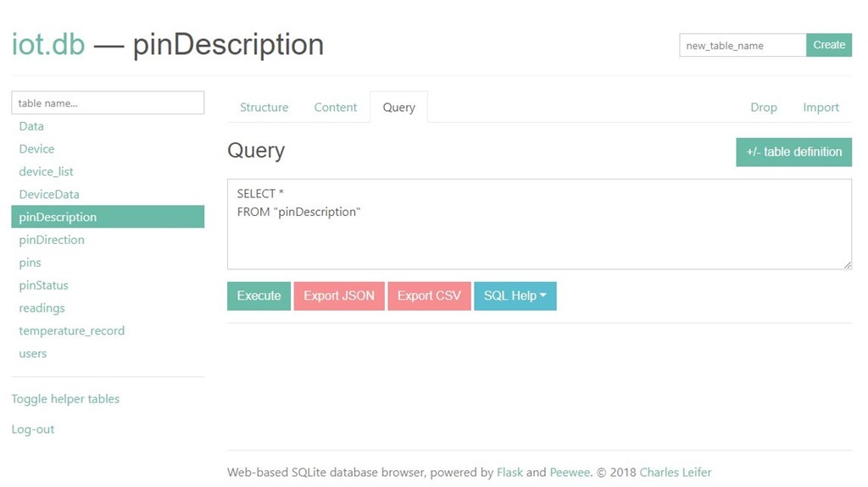Image resolution: width=868 pixels, height=487 pixels.
Task: Open the SQL Help dropdown
Action: (x=515, y=296)
